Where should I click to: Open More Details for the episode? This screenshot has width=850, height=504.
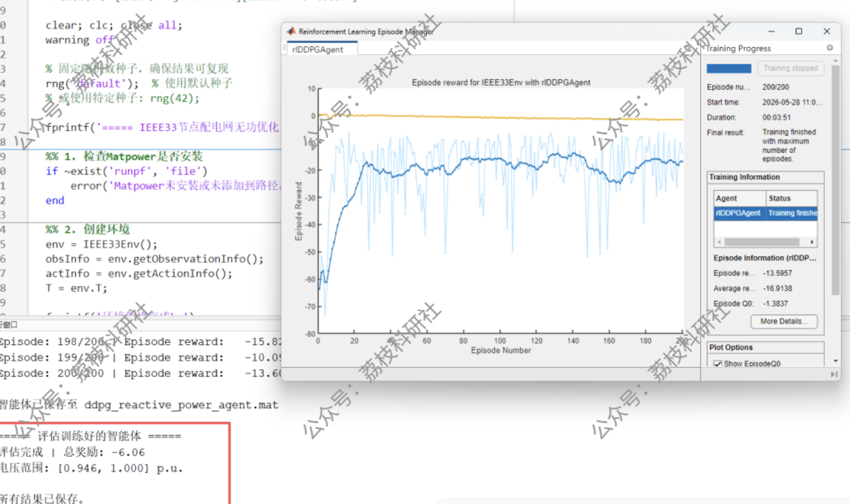784,321
